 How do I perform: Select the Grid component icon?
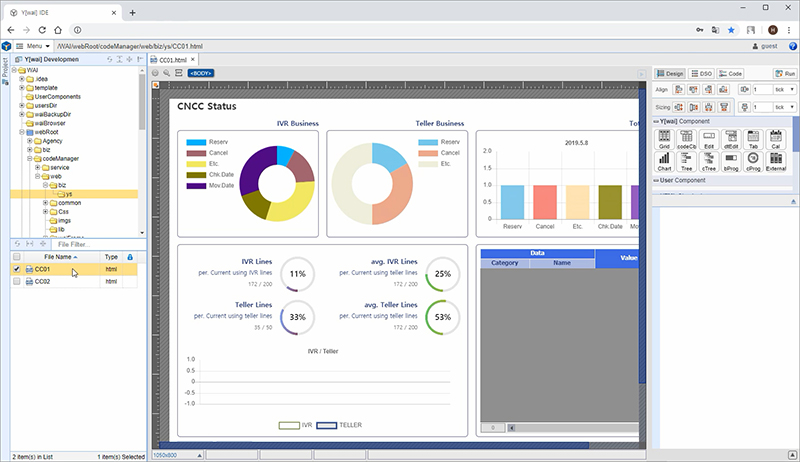(x=664, y=138)
